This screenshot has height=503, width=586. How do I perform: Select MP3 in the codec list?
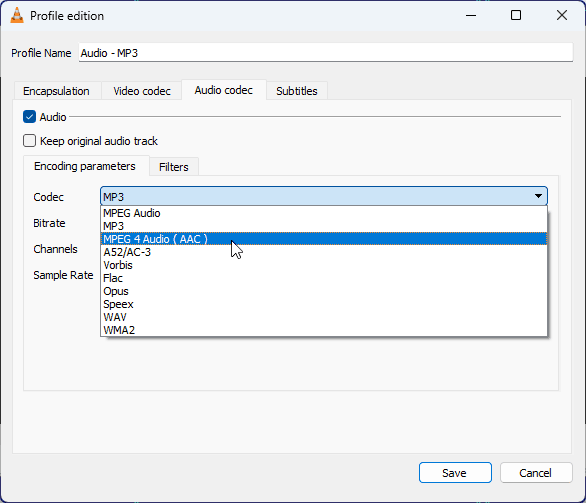coord(324,226)
